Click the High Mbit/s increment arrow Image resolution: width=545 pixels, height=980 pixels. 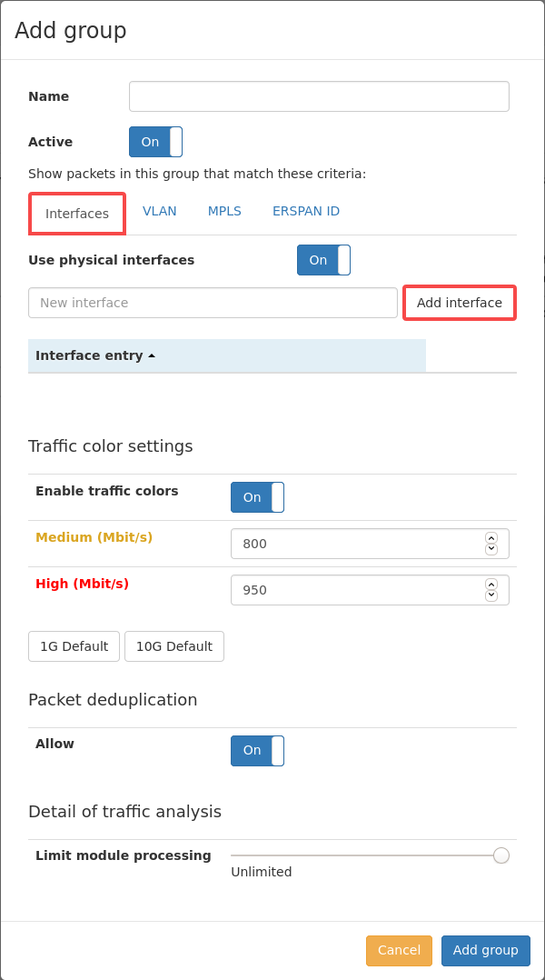[x=491, y=585]
